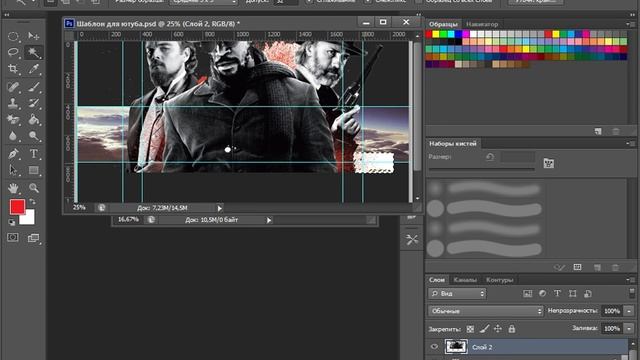
Task: Open the collapsed tools-and-scissors panel icon
Action: [412, 240]
